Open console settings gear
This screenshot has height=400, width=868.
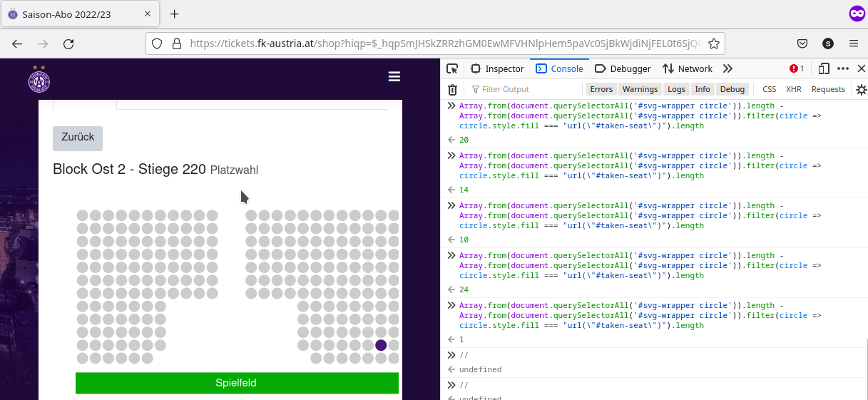[861, 89]
